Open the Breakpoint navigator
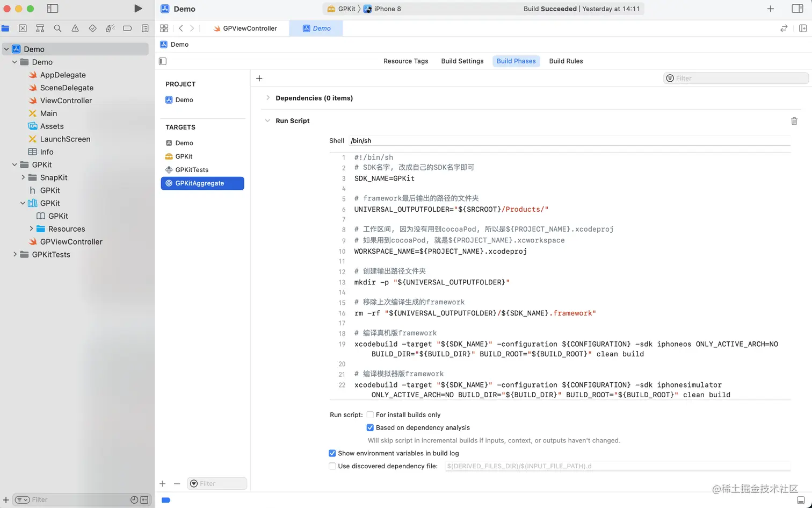The height and width of the screenshot is (508, 812). (x=127, y=28)
